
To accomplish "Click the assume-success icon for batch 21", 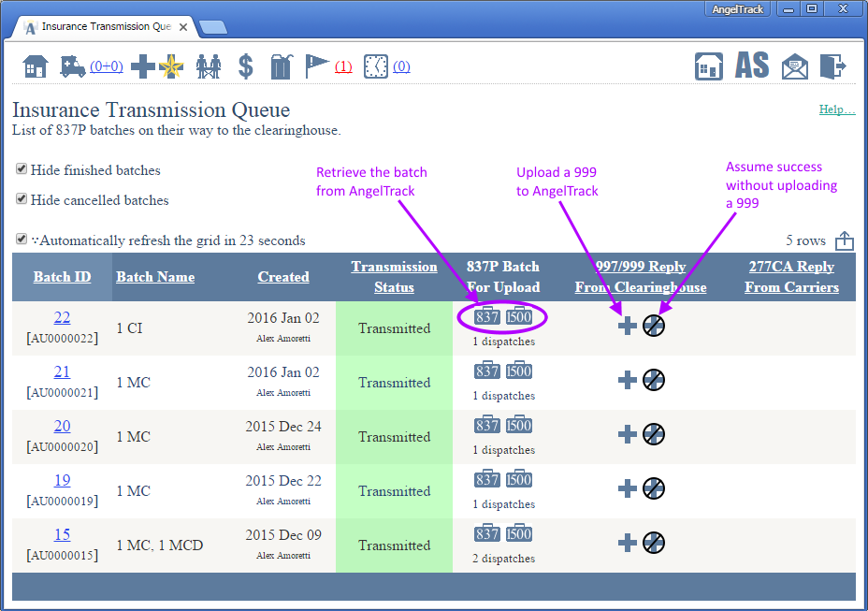I will 653,380.
